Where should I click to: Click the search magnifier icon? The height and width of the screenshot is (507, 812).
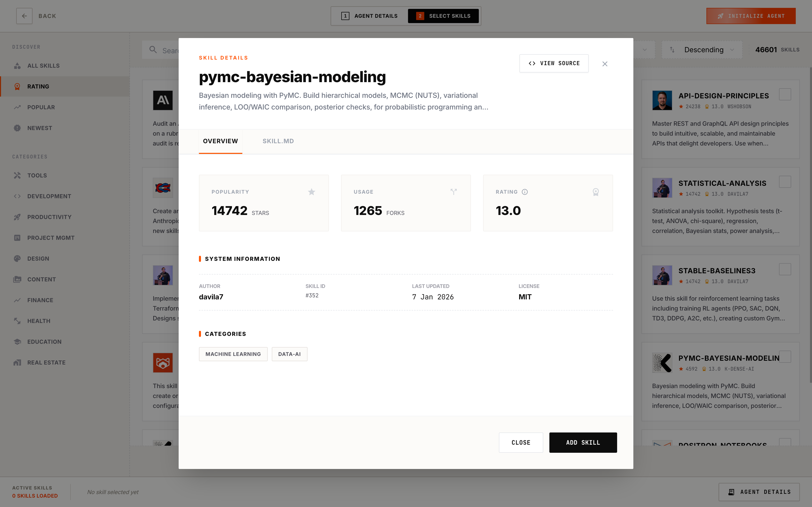153,50
